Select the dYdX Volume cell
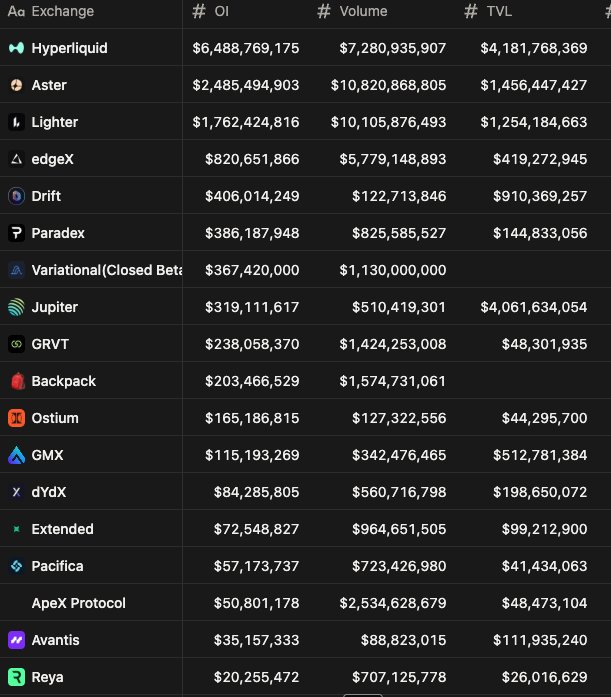This screenshot has height=697, width=611. coord(399,492)
